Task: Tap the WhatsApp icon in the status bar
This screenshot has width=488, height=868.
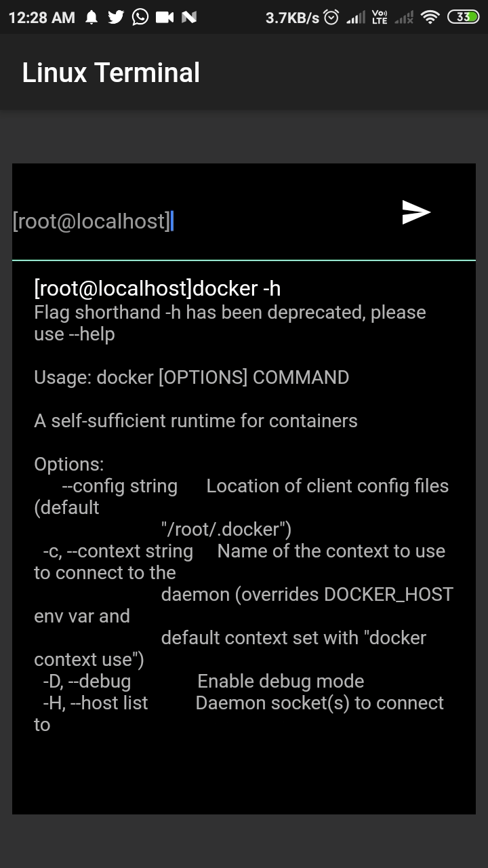Action: point(140,17)
